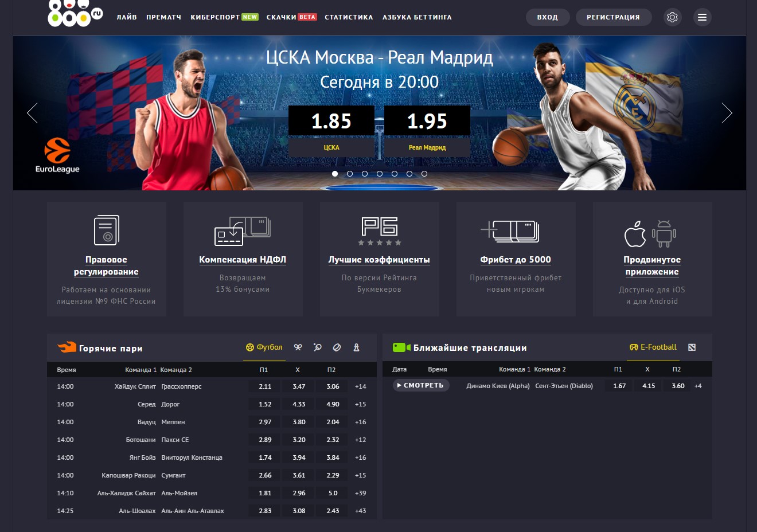Click the green camera broadcasts icon
Screen dimensions: 757x532
click(401, 347)
